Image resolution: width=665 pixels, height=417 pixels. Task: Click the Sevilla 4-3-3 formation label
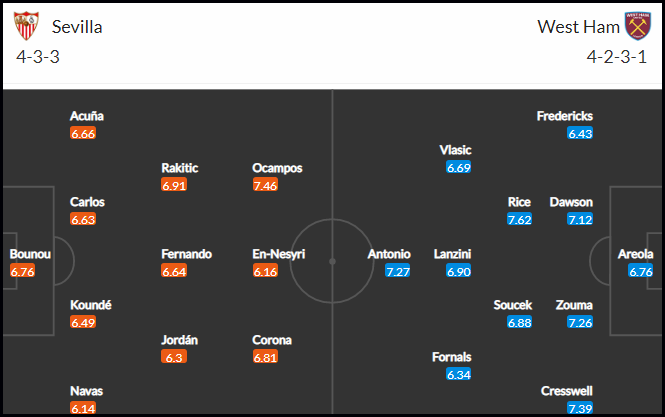(38, 57)
